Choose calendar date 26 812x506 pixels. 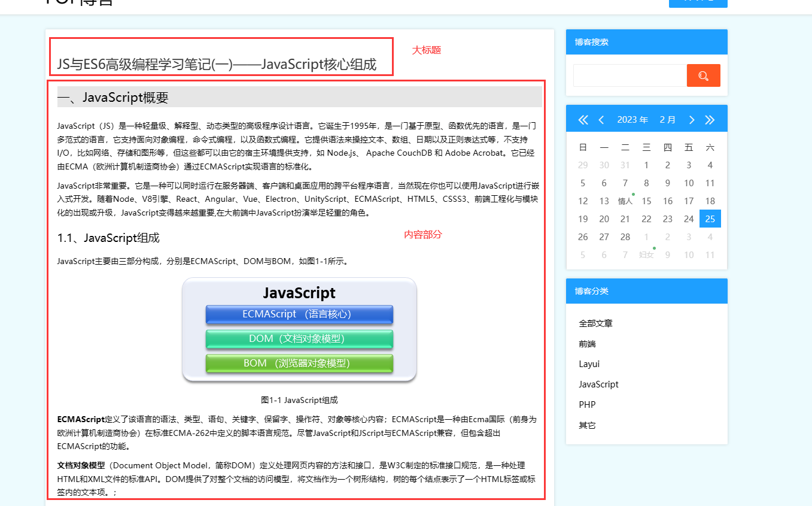coord(583,237)
